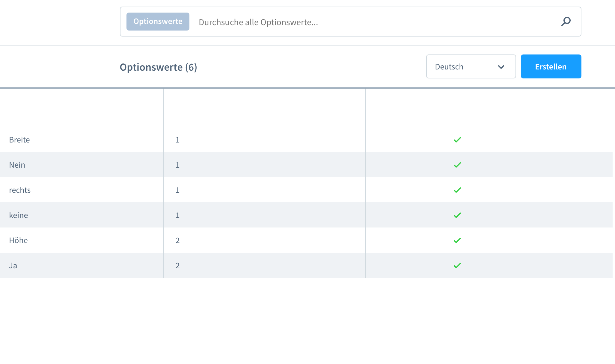Click the position value 1 in keine row
The height and width of the screenshot is (364, 615).
[178, 215]
